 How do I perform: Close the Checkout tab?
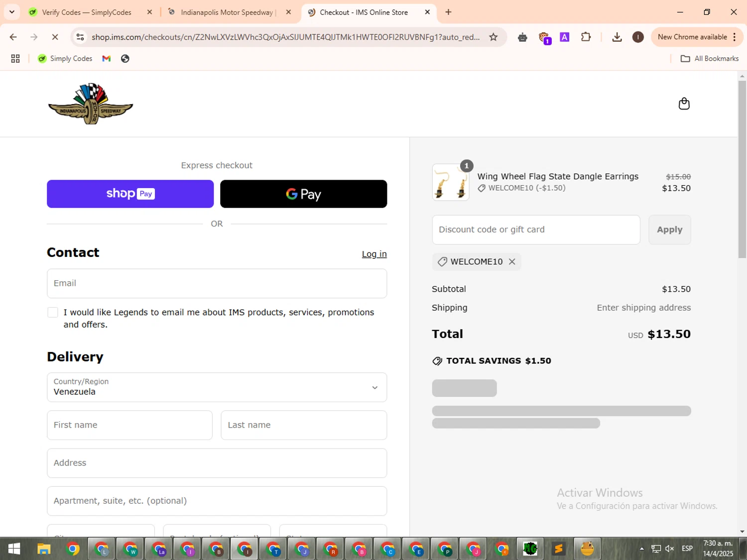point(427,12)
